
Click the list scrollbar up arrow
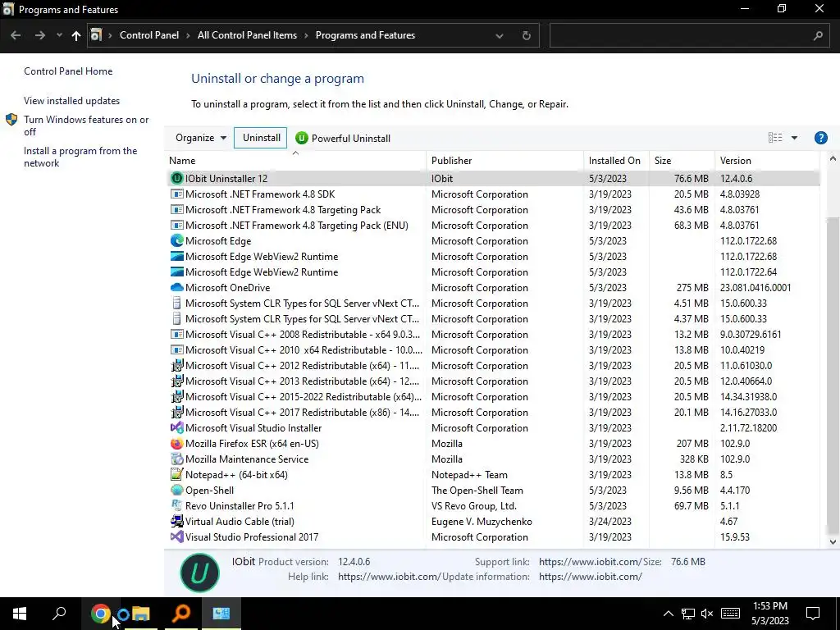pyautogui.click(x=833, y=158)
